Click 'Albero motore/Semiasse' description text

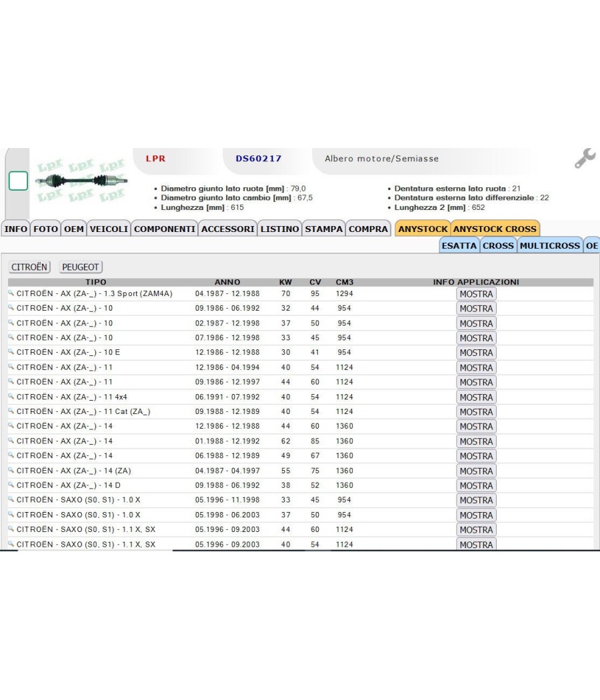click(x=382, y=159)
